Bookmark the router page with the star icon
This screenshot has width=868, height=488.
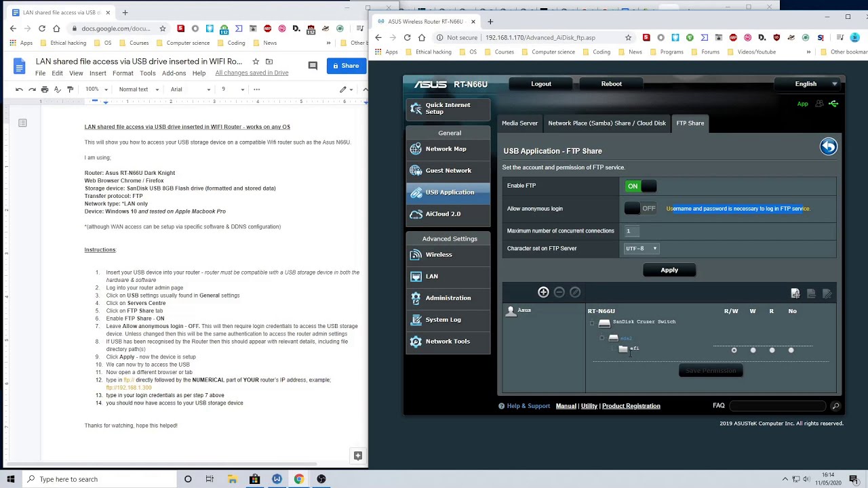click(628, 37)
